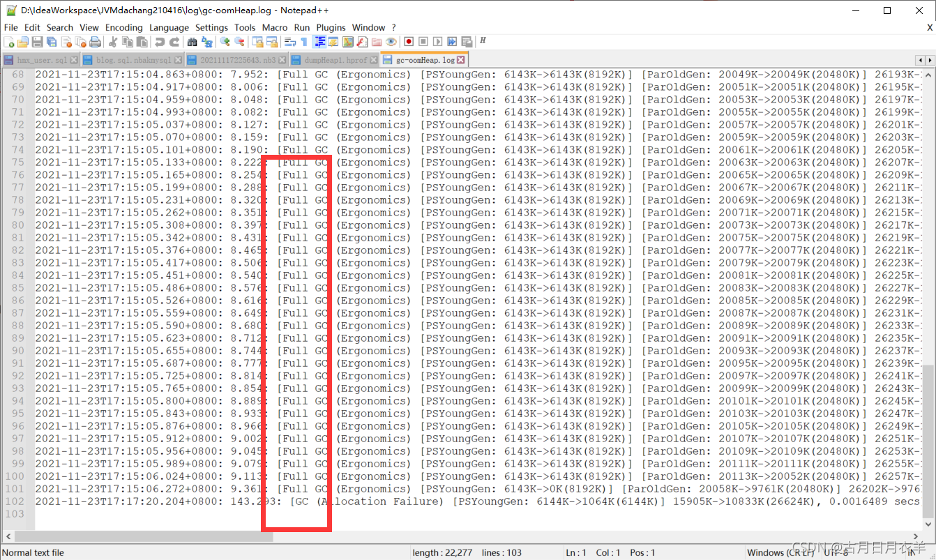
Task: Toggle word wrap in the toolbar
Action: click(x=290, y=42)
